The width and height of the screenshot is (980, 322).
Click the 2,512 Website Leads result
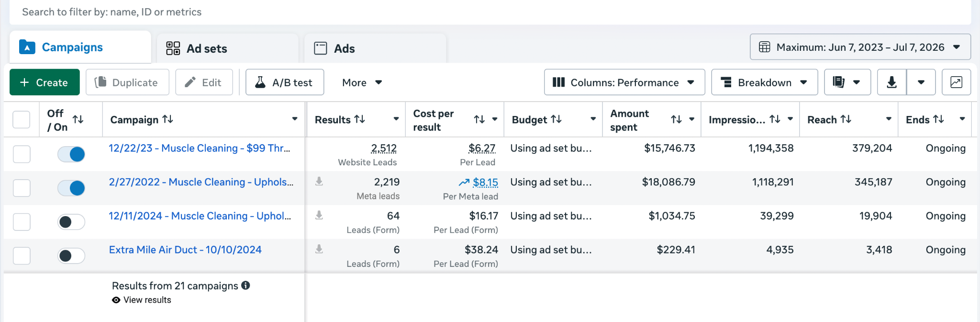pos(384,149)
